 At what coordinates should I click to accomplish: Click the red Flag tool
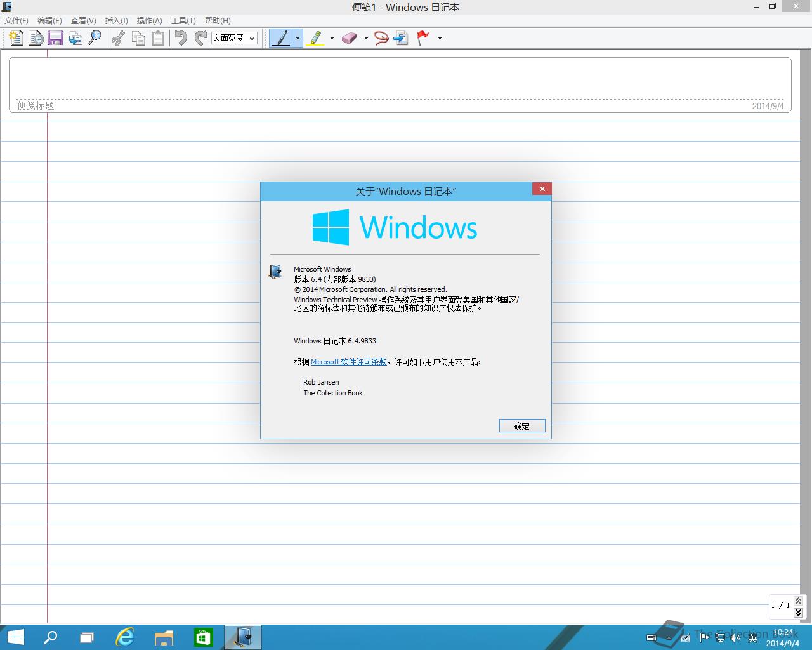point(423,38)
